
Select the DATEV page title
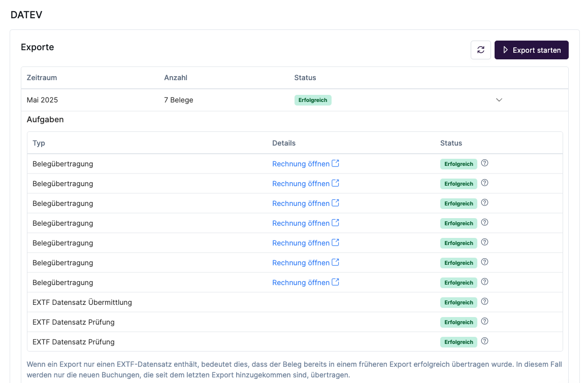point(26,15)
